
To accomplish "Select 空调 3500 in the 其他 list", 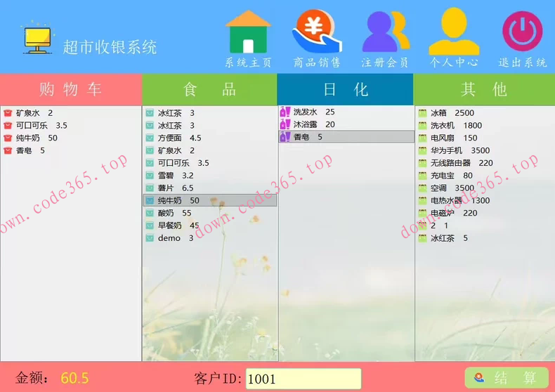I will [485, 188].
